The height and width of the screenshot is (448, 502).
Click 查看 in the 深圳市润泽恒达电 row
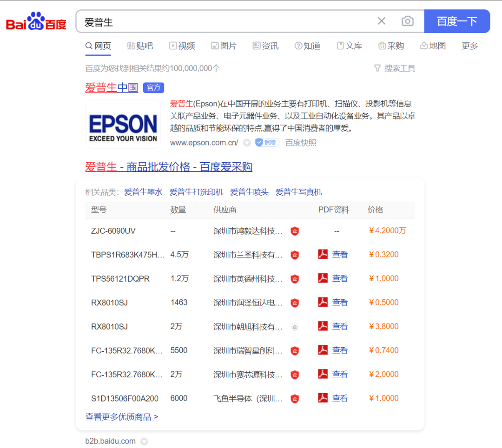[340, 303]
